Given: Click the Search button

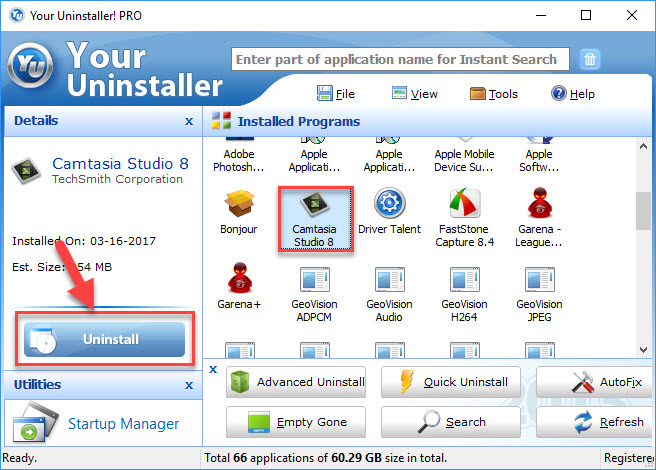Looking at the screenshot, I should click(451, 422).
